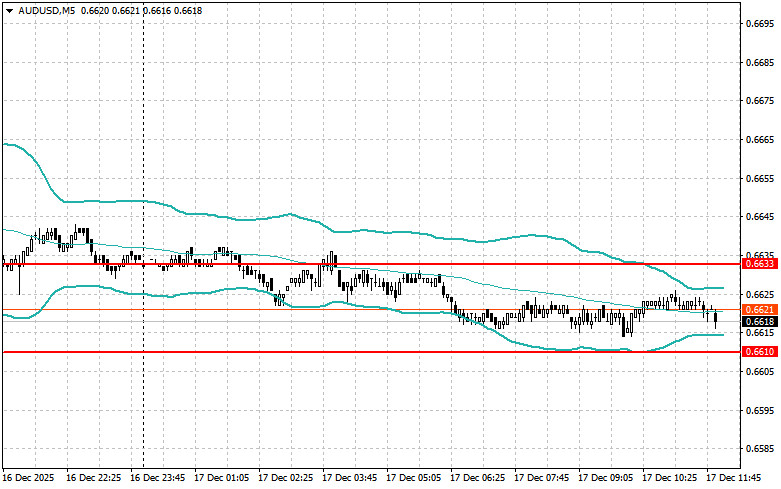Select the 17 Dec 09:05 time label
The width and height of the screenshot is (781, 489).
[606, 478]
